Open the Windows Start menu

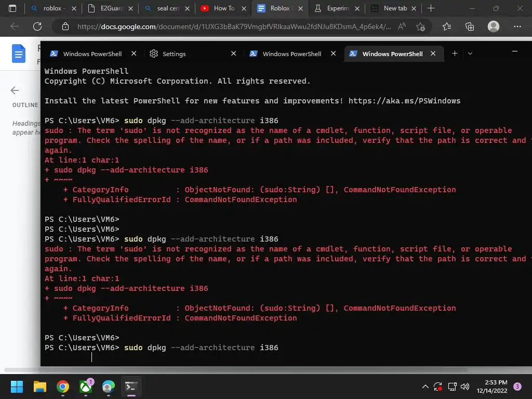point(17,387)
